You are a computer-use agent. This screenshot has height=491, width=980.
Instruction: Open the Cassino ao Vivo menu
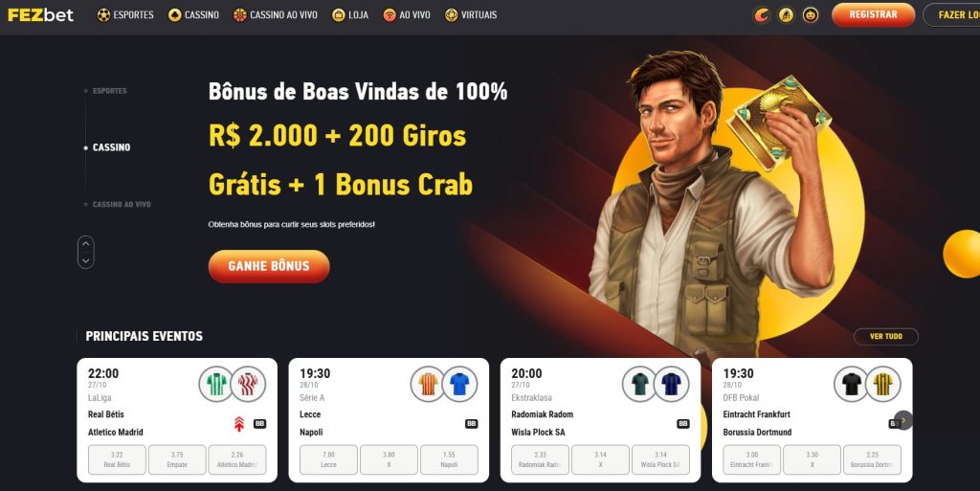[275, 14]
